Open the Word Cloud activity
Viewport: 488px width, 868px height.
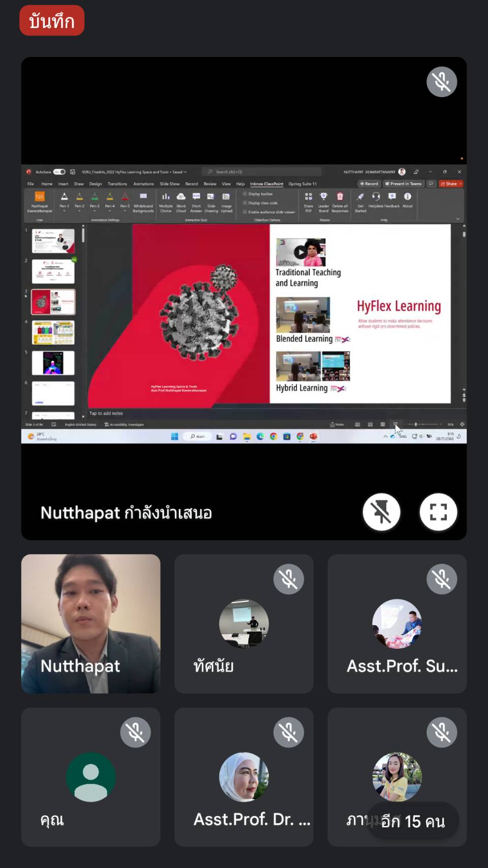point(181,197)
